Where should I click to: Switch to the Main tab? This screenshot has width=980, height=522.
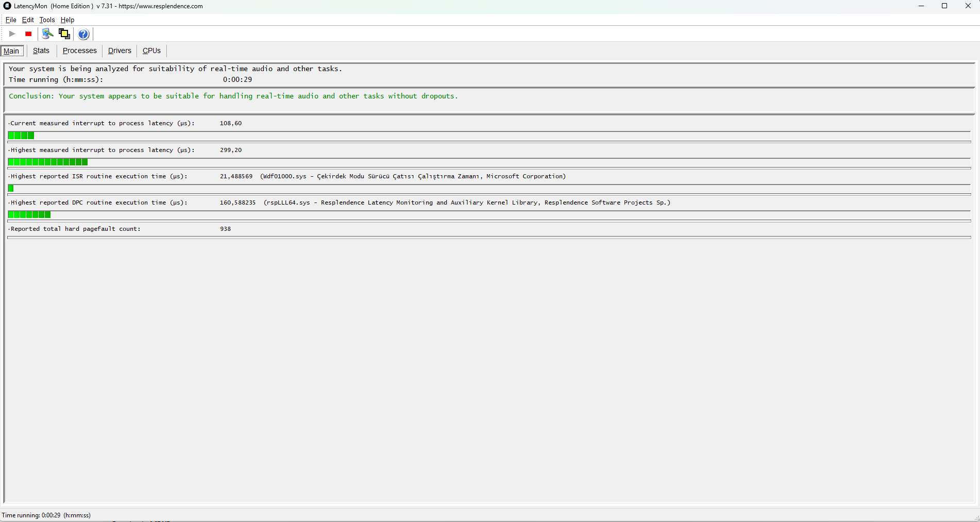click(x=12, y=50)
